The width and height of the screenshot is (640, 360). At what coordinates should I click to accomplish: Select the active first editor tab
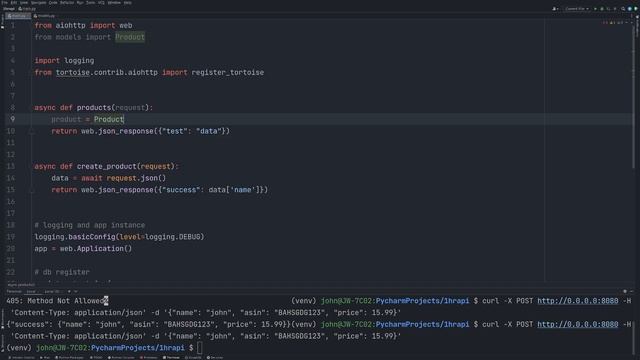18,16
